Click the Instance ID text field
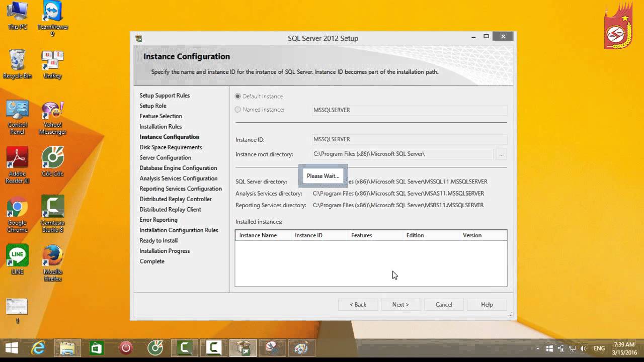 (410, 139)
